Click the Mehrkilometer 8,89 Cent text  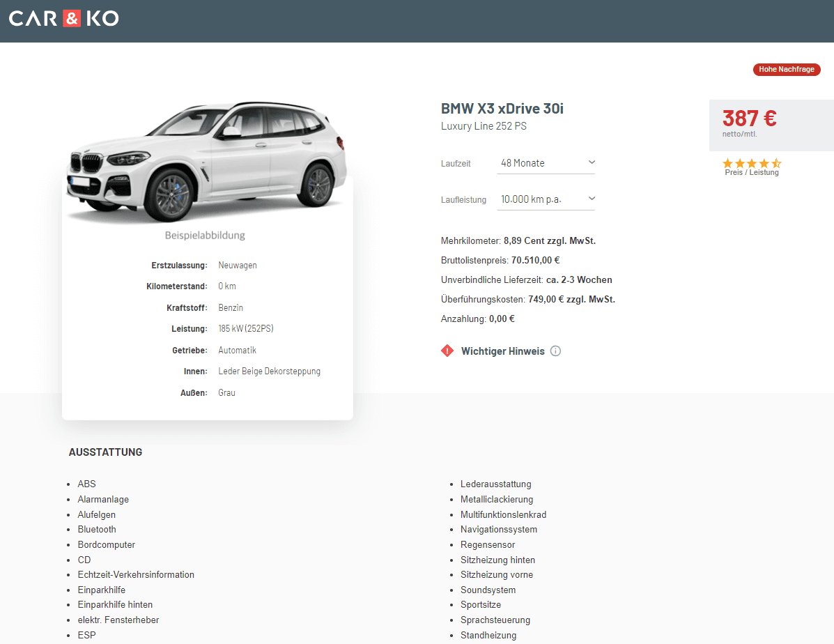[x=518, y=240]
